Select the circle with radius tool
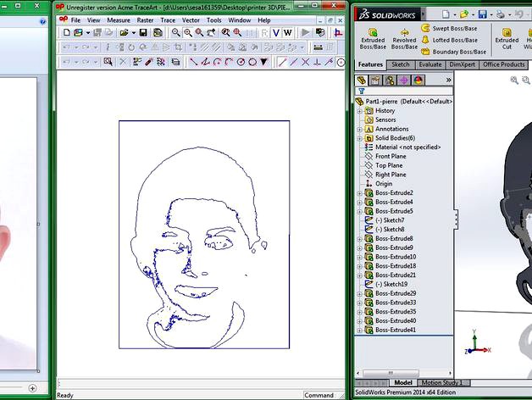This screenshot has height=400, width=532. coord(241,62)
